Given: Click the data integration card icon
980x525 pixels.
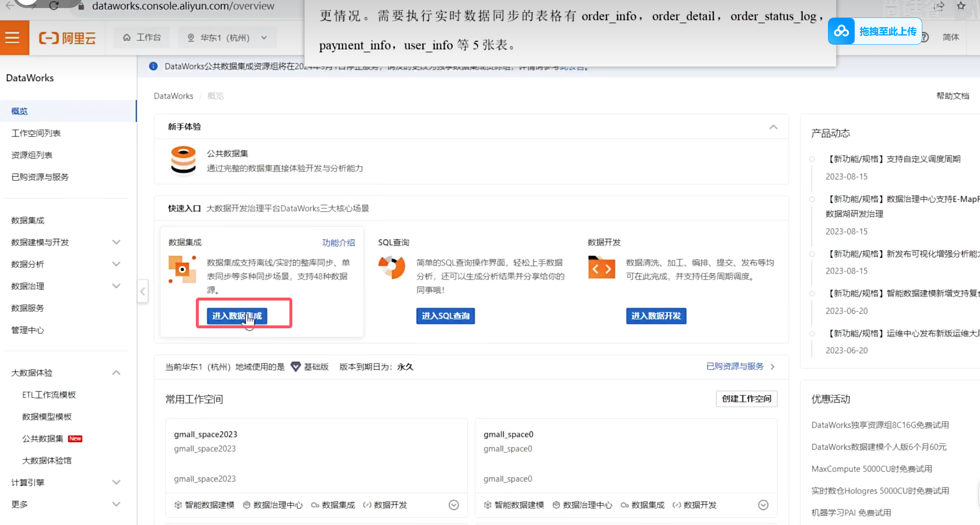Looking at the screenshot, I should click(182, 269).
